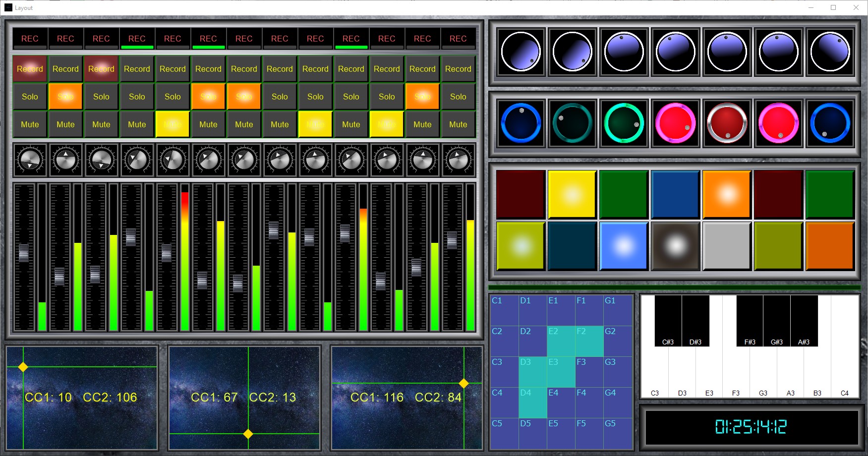Solo the thirteenth channel
This screenshot has height=456, width=868.
point(458,97)
